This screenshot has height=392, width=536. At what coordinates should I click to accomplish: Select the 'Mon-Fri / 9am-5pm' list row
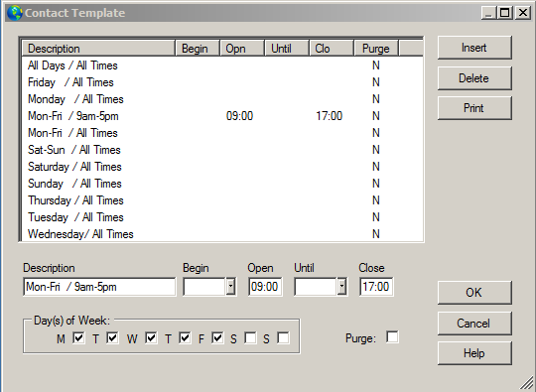[222, 116]
